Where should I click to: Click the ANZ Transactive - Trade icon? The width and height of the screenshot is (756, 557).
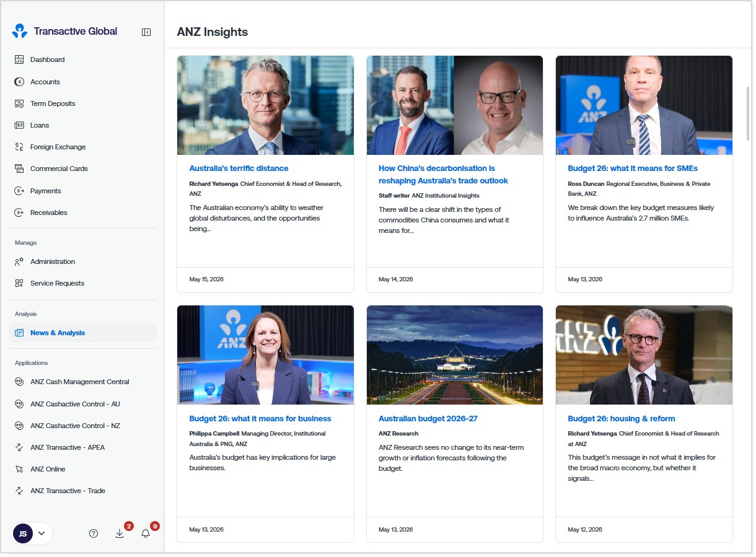19,491
